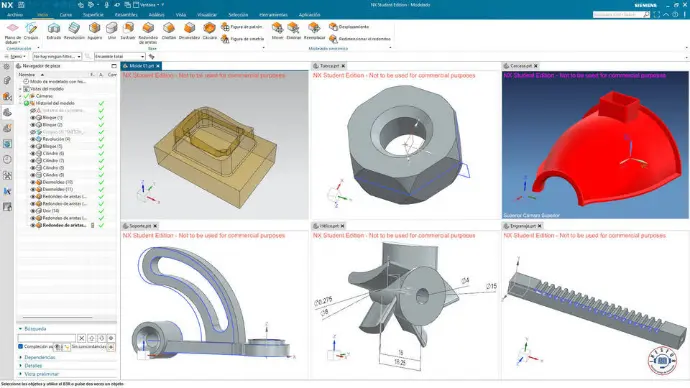Open the Archivo menu
690x388 pixels.
pos(15,15)
